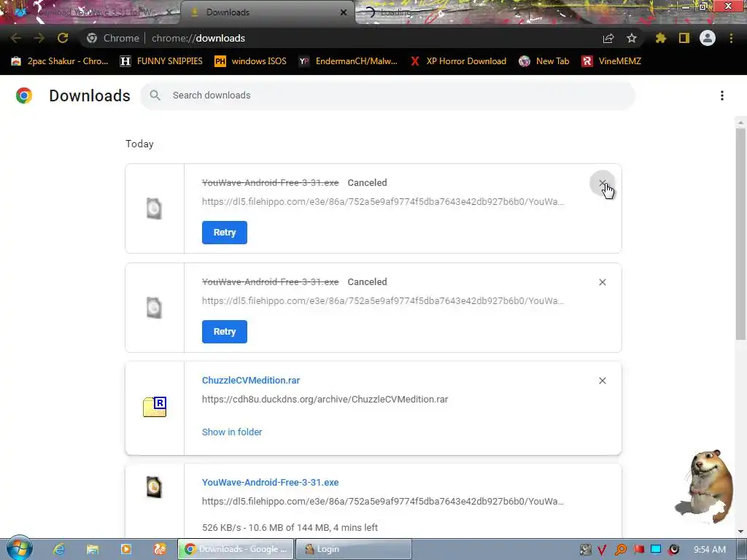Bookmark this page with the star icon
Image resolution: width=747 pixels, height=560 pixels.
click(x=632, y=38)
